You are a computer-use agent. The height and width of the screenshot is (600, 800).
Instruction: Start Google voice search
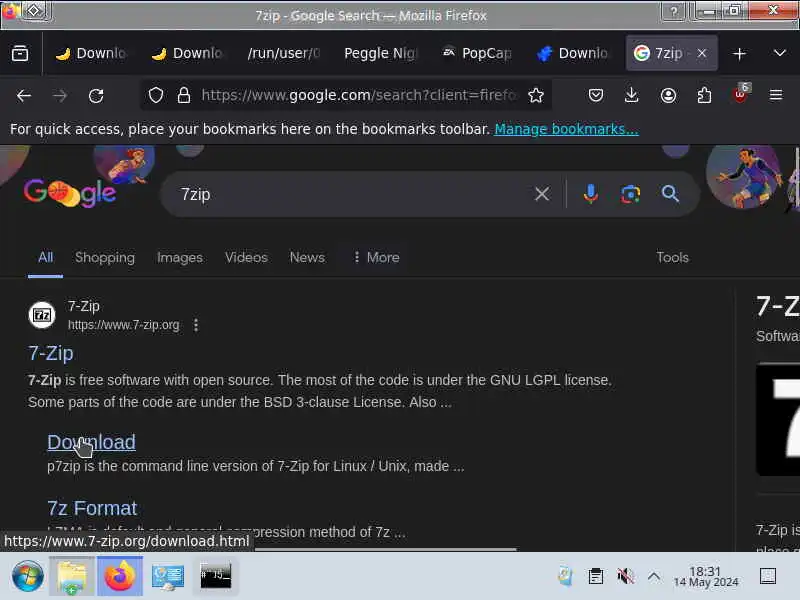[590, 194]
